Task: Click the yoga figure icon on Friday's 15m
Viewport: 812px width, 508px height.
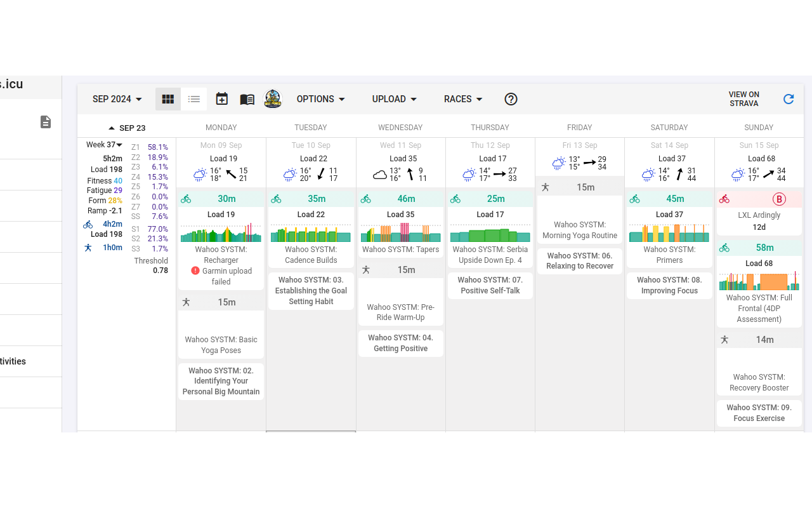Action: (545, 187)
